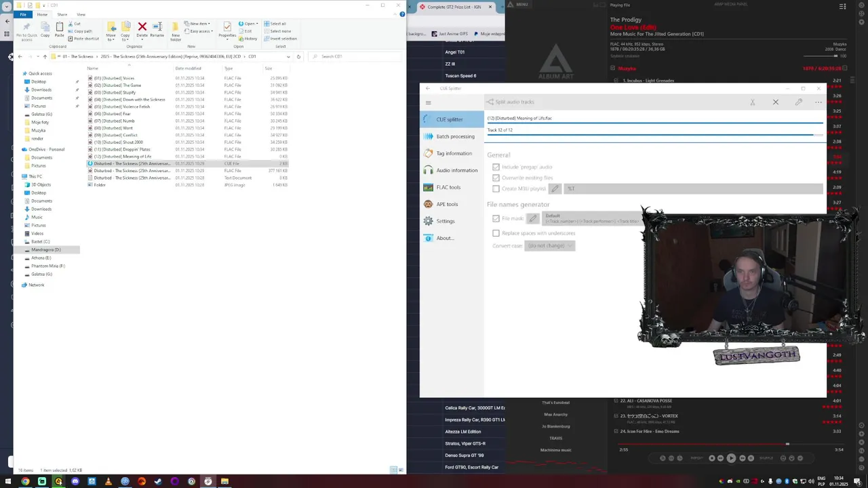Open the three-dots more menu in CUE Splitter
The width and height of the screenshot is (868, 488).
pyautogui.click(x=818, y=102)
